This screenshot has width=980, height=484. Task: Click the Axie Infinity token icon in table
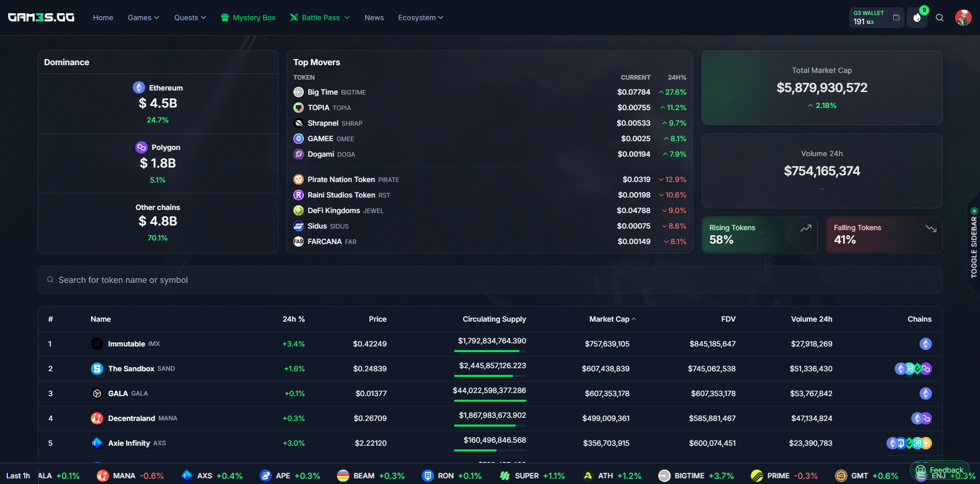click(97, 443)
